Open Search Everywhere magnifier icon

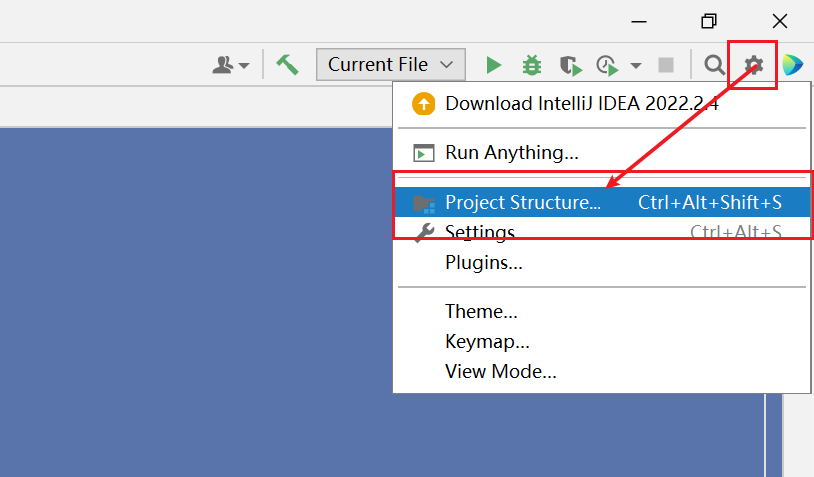coord(714,65)
